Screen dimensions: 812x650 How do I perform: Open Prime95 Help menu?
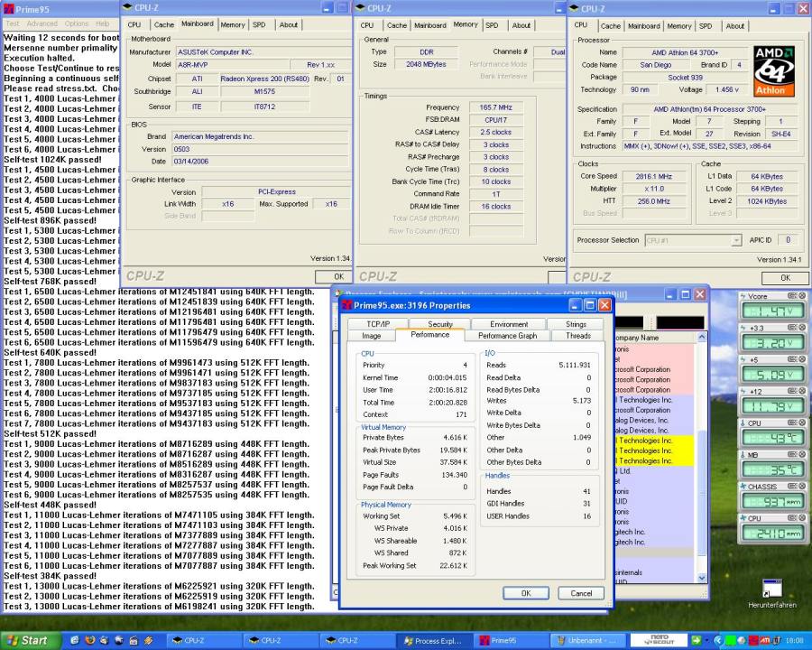pos(103,23)
